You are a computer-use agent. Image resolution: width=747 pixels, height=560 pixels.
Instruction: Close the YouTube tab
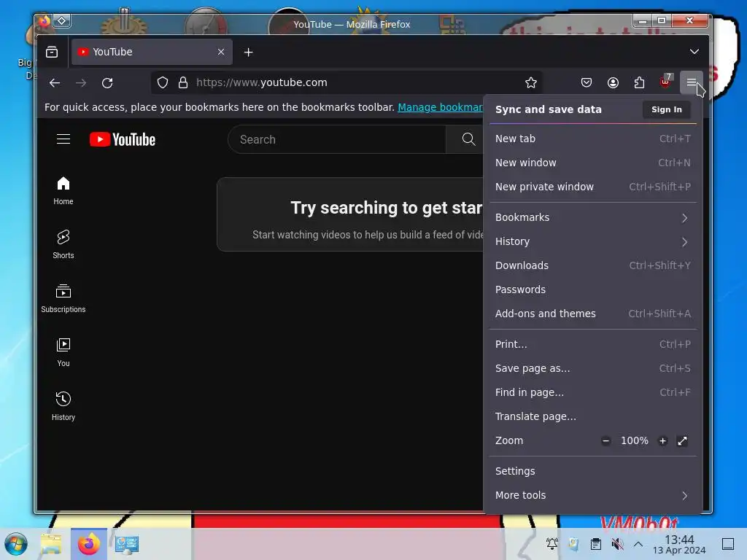pyautogui.click(x=220, y=52)
